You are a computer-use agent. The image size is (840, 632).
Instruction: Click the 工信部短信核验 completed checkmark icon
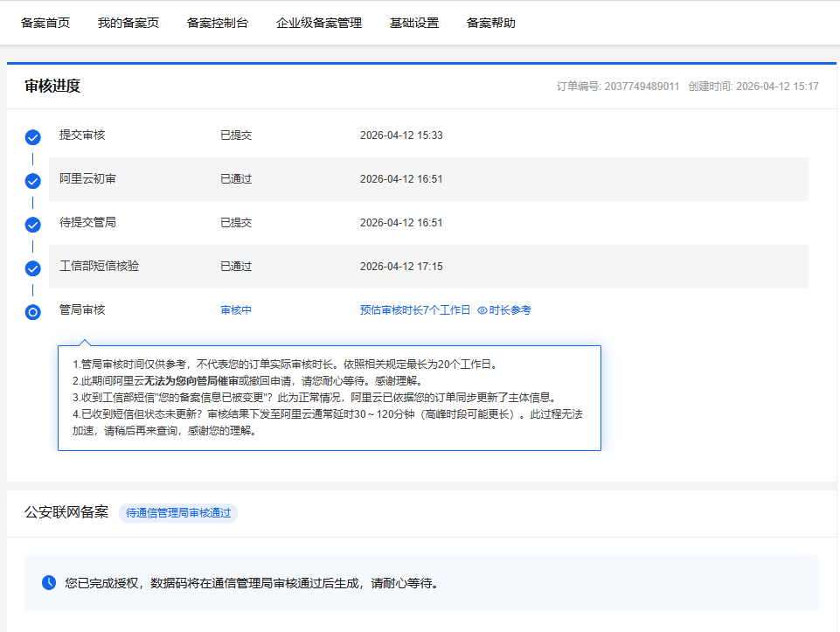pyautogui.click(x=33, y=268)
